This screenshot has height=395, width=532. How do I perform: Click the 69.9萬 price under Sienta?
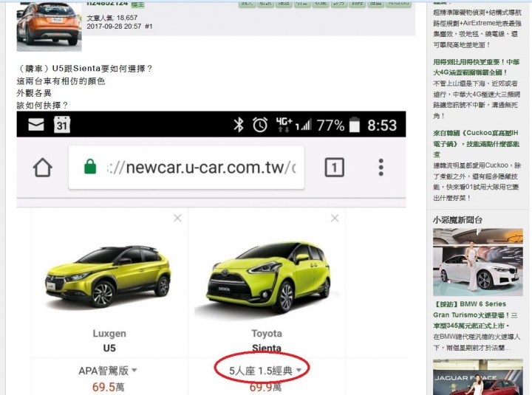pos(266,388)
